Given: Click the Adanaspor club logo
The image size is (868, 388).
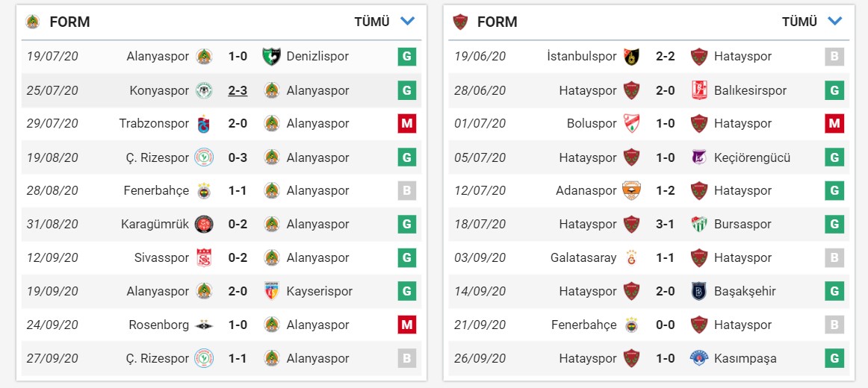Looking at the screenshot, I should point(631,190).
